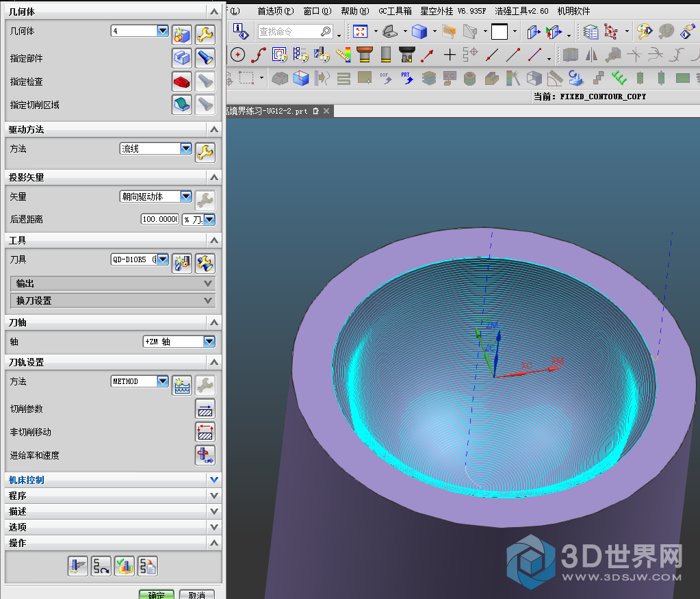Click the specify cut area icon

[181, 104]
